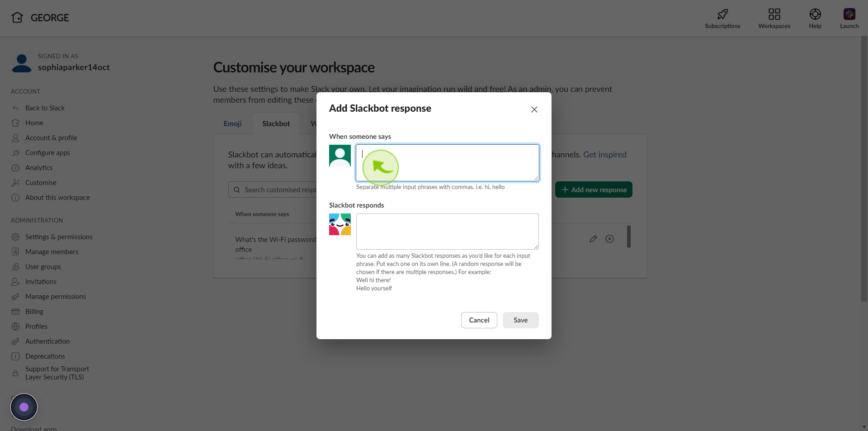The width and height of the screenshot is (868, 431).
Task: Open the User groups link
Action: point(43,267)
